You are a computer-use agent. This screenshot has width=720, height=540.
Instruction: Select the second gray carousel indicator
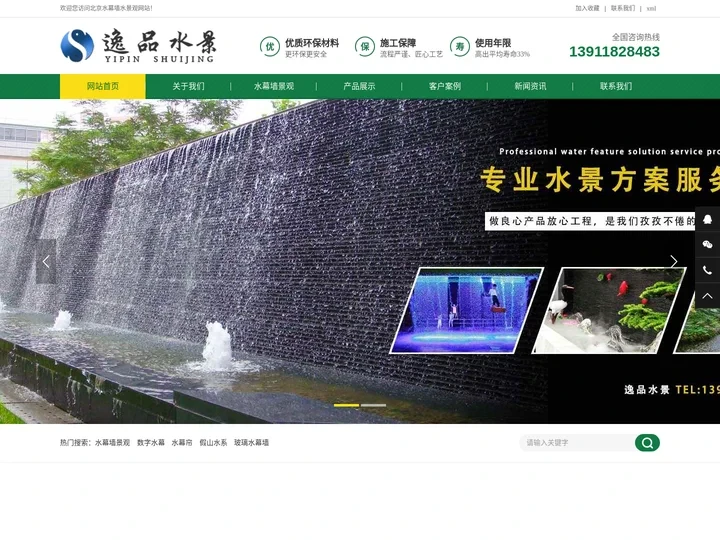coord(373,405)
